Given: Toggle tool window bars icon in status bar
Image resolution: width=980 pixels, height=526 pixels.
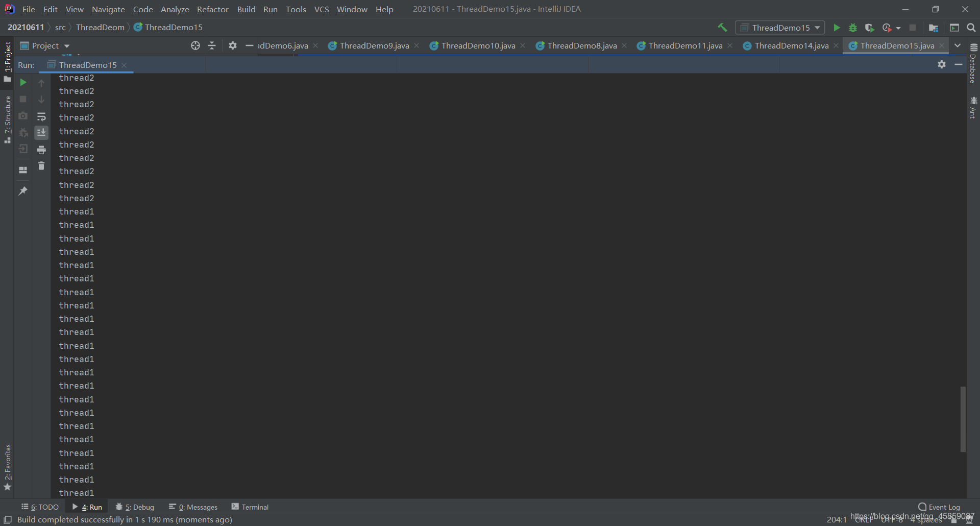Looking at the screenshot, I should tap(8, 519).
